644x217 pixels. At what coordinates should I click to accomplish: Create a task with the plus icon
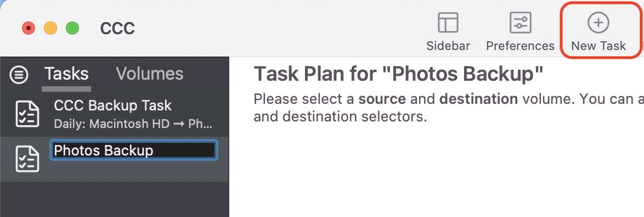coord(598,22)
